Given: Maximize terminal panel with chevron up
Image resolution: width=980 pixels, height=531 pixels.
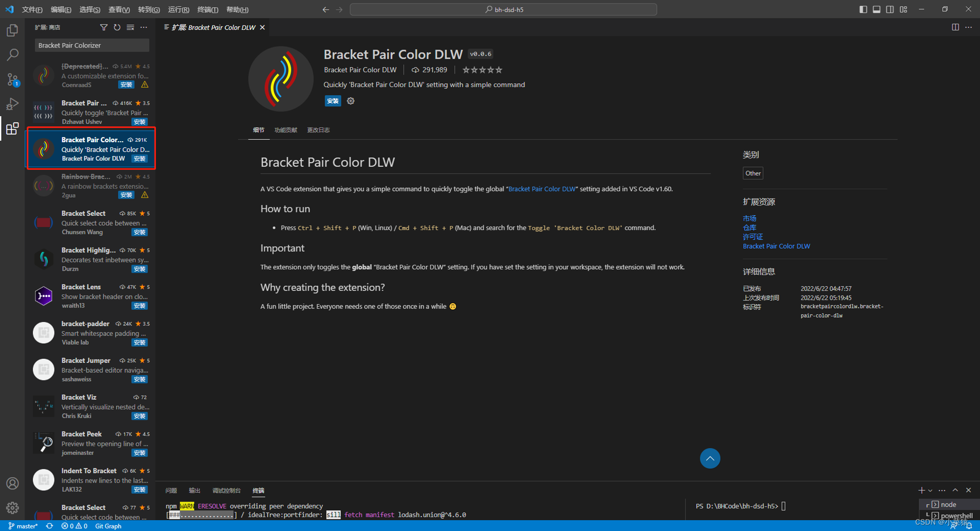Looking at the screenshot, I should pyautogui.click(x=955, y=490).
